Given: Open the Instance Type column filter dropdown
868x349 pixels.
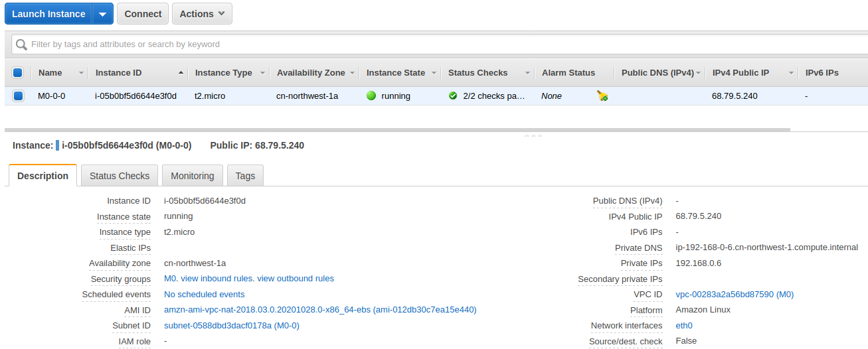Looking at the screenshot, I should [x=262, y=73].
